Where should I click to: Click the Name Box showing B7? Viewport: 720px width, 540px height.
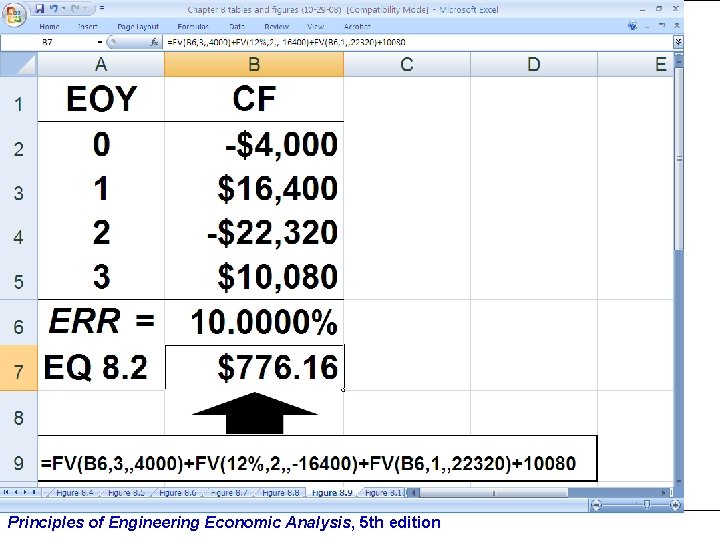click(x=48, y=42)
